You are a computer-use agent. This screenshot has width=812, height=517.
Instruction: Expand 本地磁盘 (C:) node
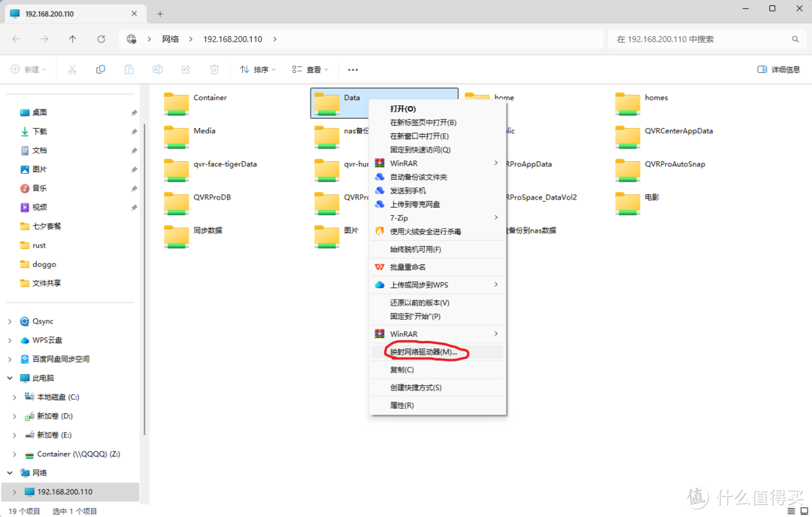pos(14,397)
